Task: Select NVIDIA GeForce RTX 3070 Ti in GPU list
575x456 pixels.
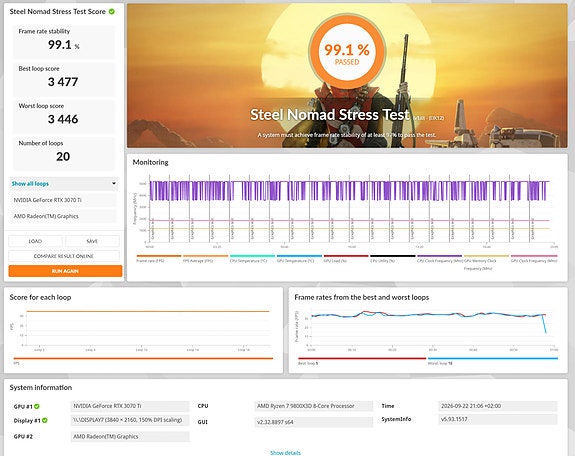Action: pos(64,200)
